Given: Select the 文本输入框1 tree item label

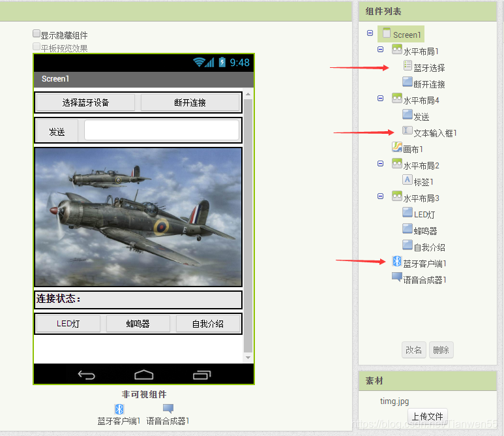Looking at the screenshot, I should pyautogui.click(x=435, y=133).
